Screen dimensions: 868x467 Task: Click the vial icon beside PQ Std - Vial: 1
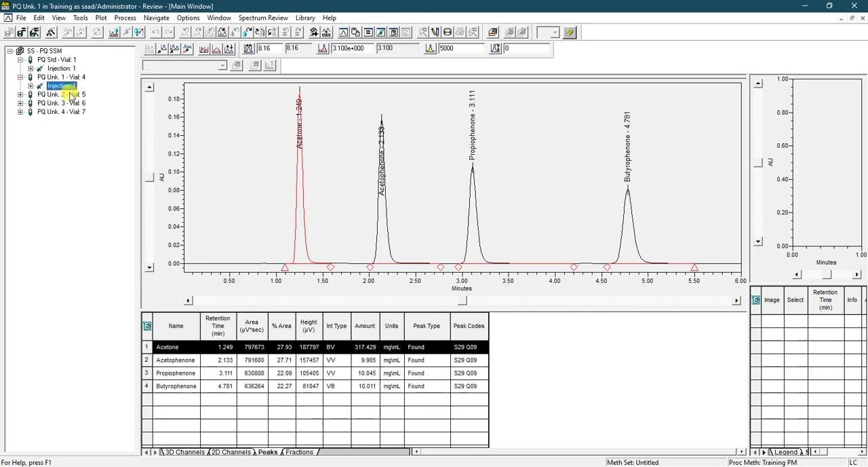click(30, 60)
